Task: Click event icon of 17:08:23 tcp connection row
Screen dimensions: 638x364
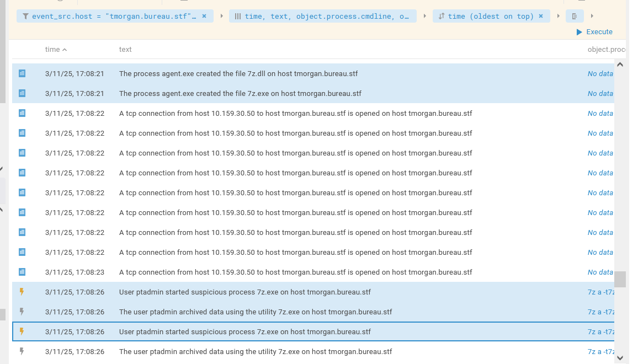Action: coord(22,272)
